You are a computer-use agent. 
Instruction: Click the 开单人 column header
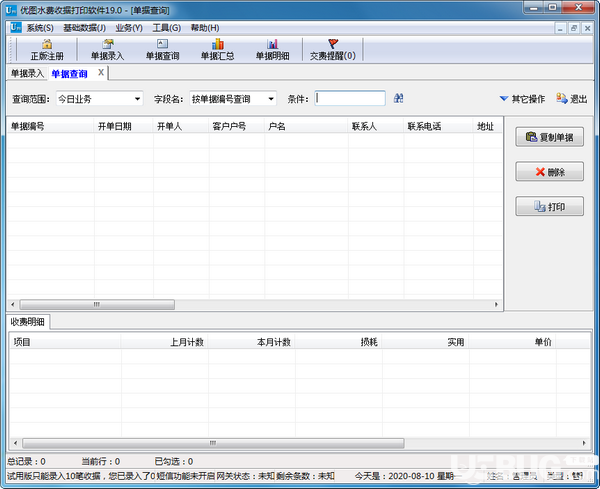coord(181,126)
